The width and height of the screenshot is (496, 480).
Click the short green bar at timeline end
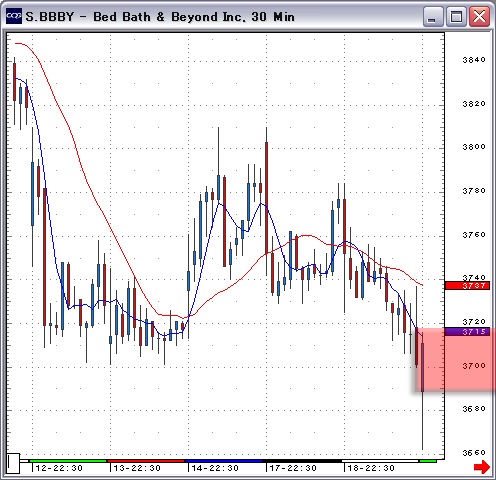[x=428, y=461]
